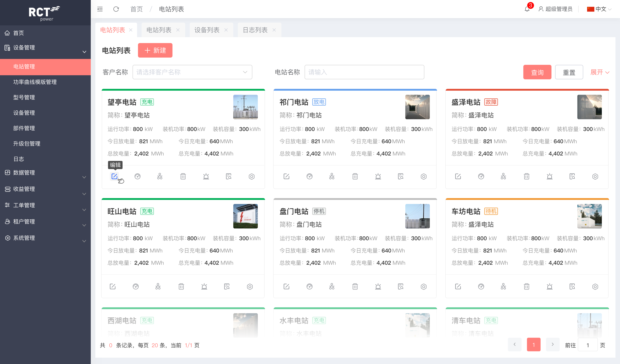The image size is (620, 364).
Task: Collapse the sidebar menu toggle icon
Action: [x=100, y=9]
